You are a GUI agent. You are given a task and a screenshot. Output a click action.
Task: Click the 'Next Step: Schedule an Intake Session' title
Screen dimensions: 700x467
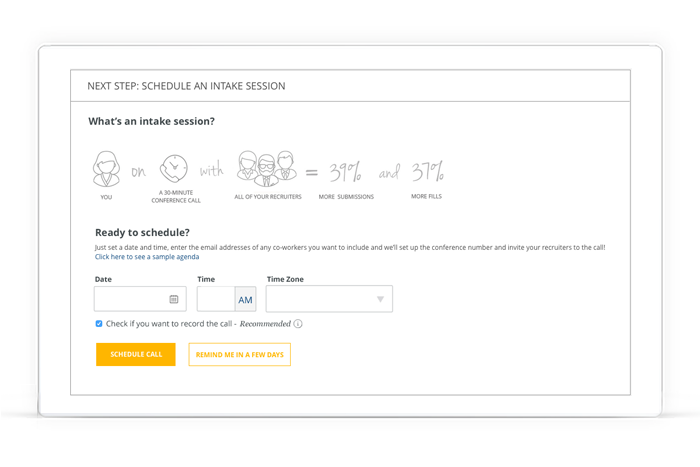coord(186,86)
